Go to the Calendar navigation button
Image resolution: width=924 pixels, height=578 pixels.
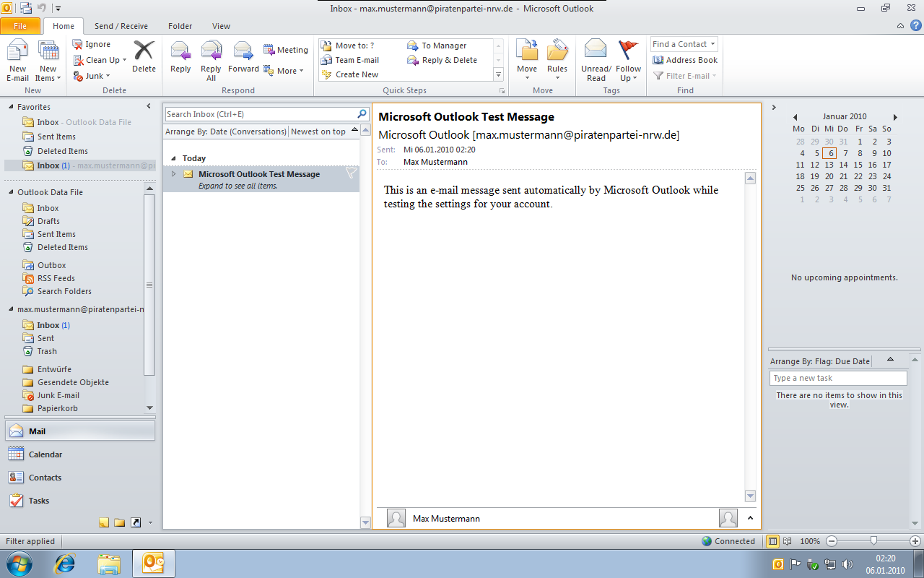coord(45,454)
